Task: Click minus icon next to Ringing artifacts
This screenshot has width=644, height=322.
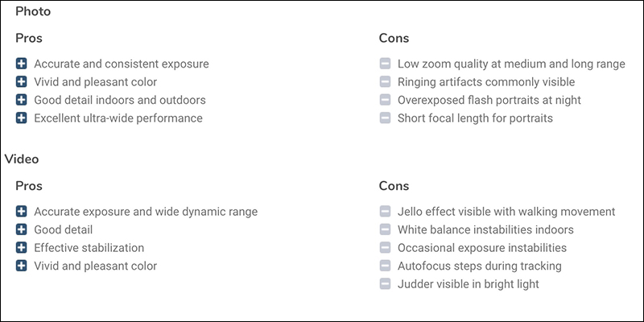Action: pos(385,82)
